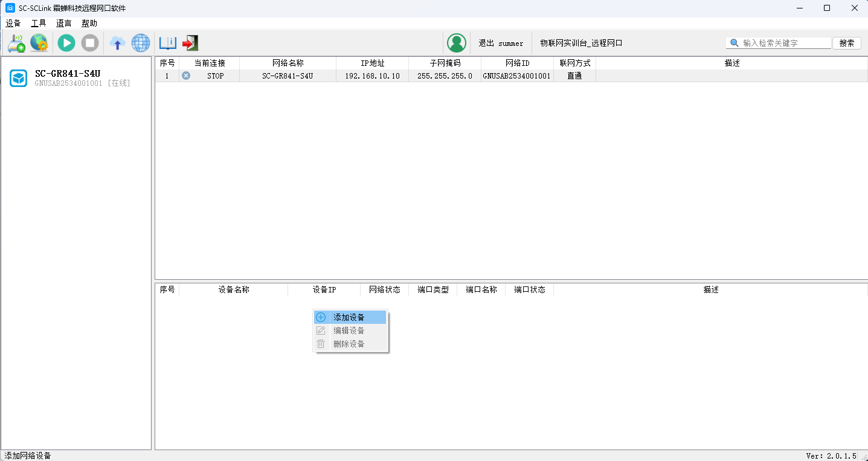Click the red arrow exit door icon
Image resolution: width=868 pixels, height=461 pixels.
[190, 43]
